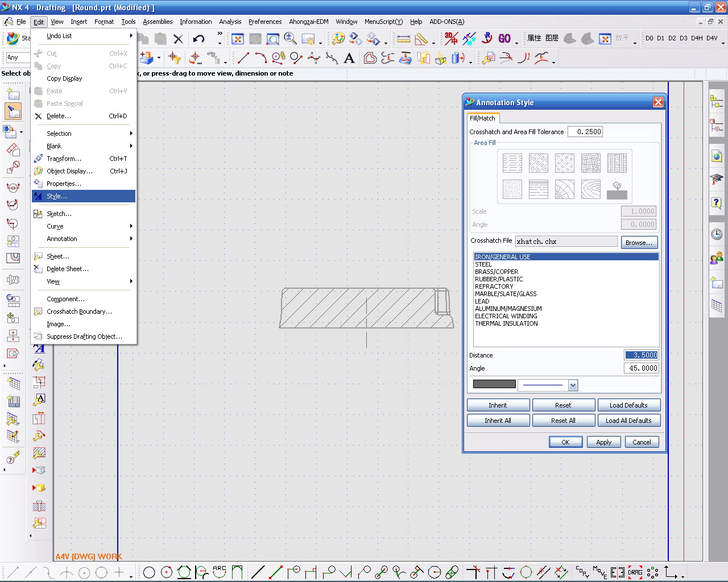Click the funnel selection filter icon
Image resolution: width=728 pixels, height=582 pixels.
point(175,58)
